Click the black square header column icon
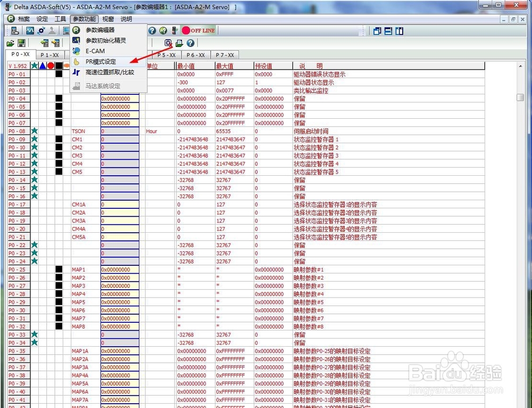This screenshot has width=532, height=408. [59, 66]
